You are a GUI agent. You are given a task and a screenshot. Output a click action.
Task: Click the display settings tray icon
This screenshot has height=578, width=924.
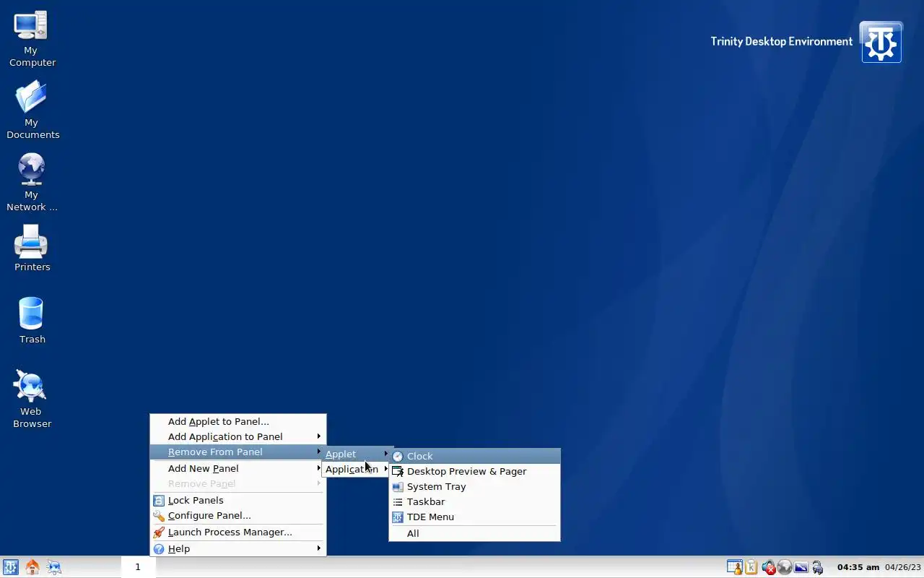click(801, 567)
